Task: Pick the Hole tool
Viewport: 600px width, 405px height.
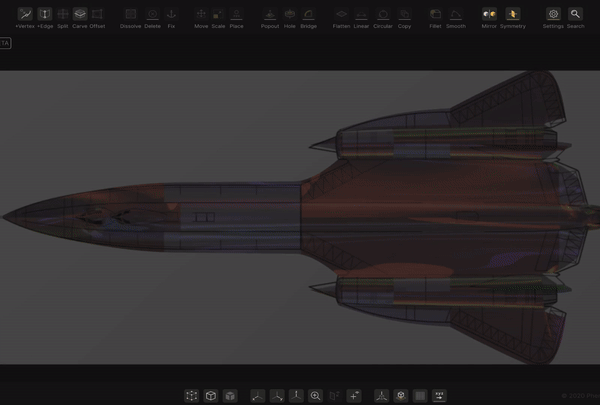Action: click(x=290, y=18)
